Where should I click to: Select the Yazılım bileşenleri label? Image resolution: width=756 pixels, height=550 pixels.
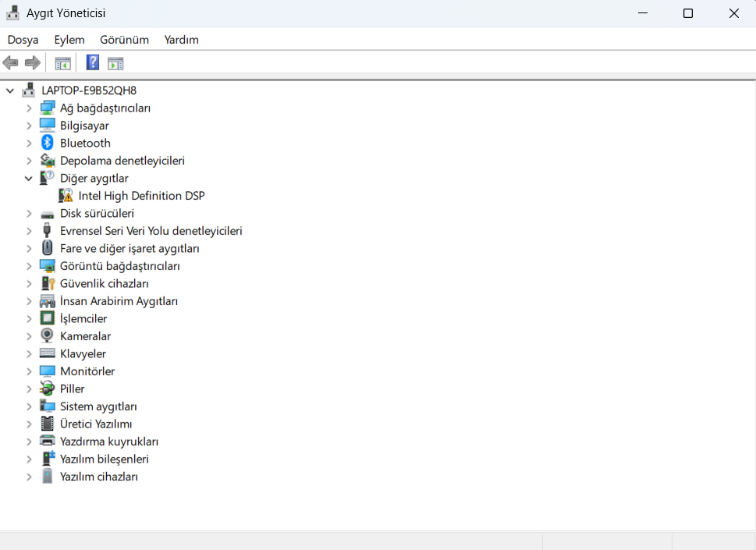click(104, 459)
